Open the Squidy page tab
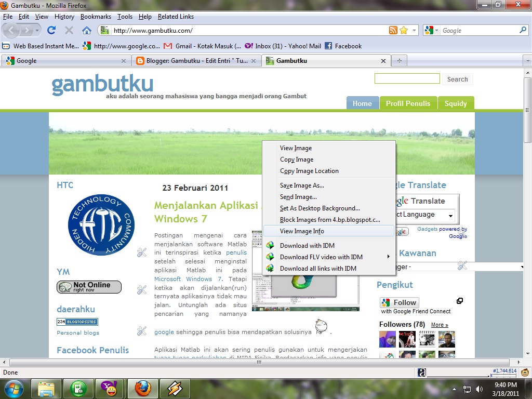Screen dimensions: 532x399 (456, 103)
